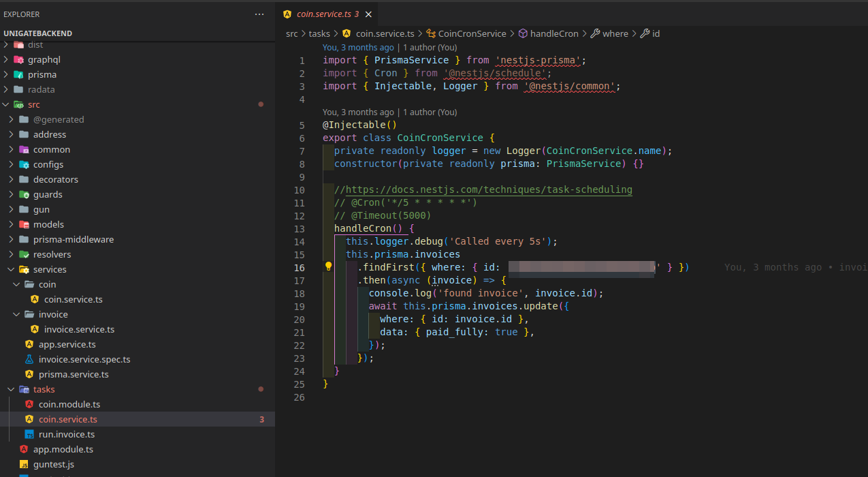Collapse the UNIGATEBACKEND project header
Screen dimensions: 868x477
click(37, 33)
